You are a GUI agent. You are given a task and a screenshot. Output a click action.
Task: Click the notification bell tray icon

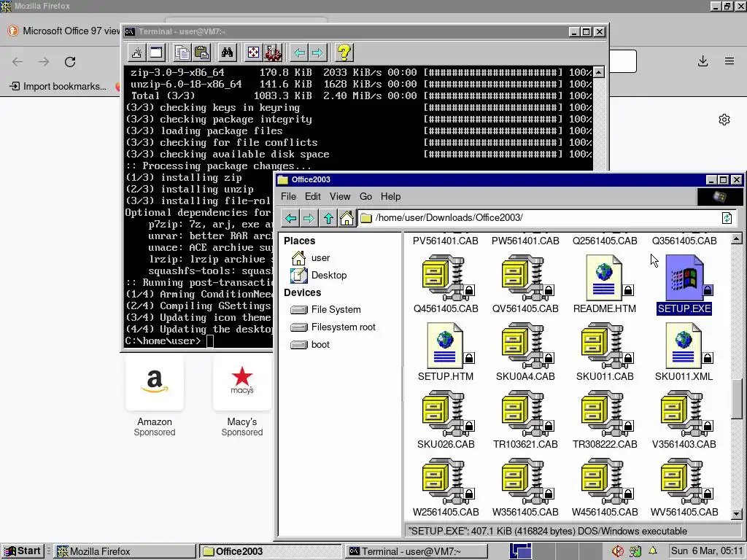653,551
